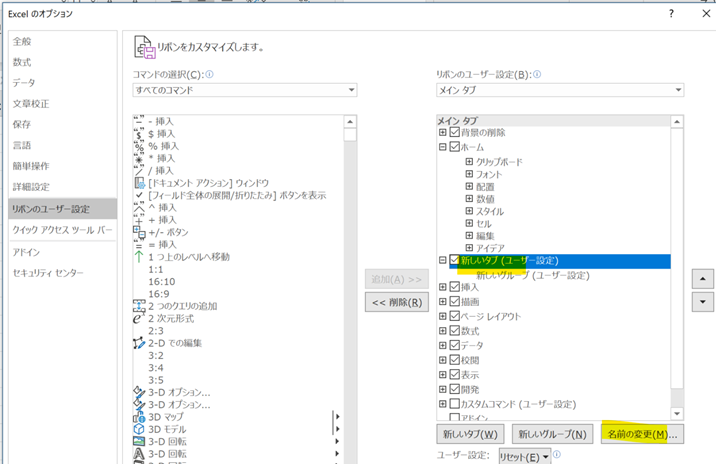
Task: Open the セキュリティ センター category
Action: (63, 273)
